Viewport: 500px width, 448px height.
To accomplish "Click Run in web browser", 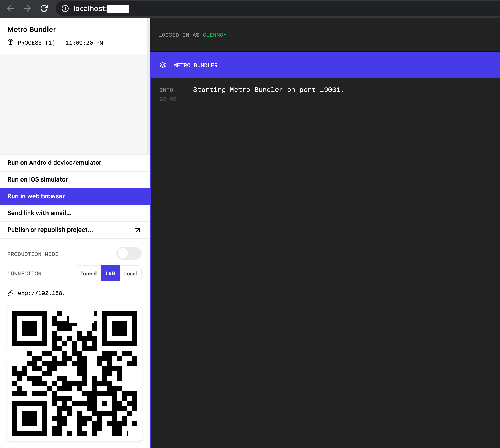I will pos(75,196).
